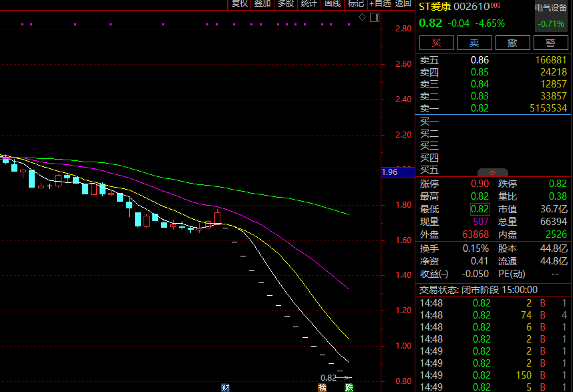Image resolution: width=573 pixels, height=392 pixels.
Task: Open the 电气设备 sector box
Action: tap(551, 16)
